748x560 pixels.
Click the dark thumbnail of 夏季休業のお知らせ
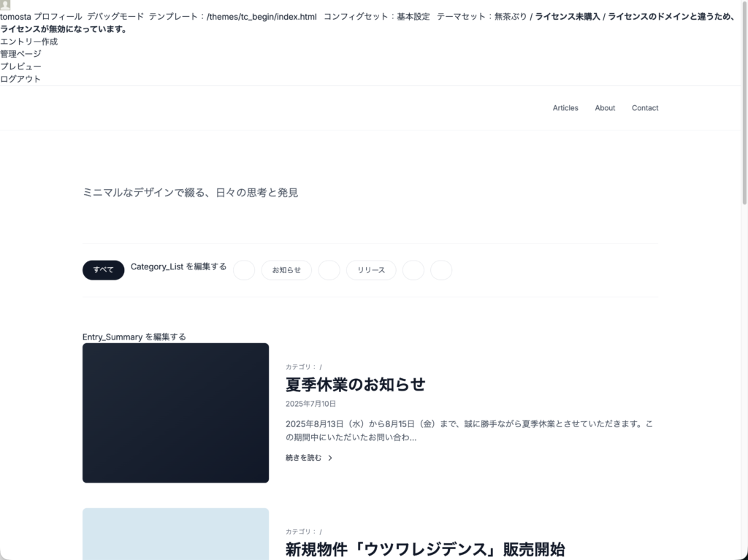pyautogui.click(x=175, y=413)
